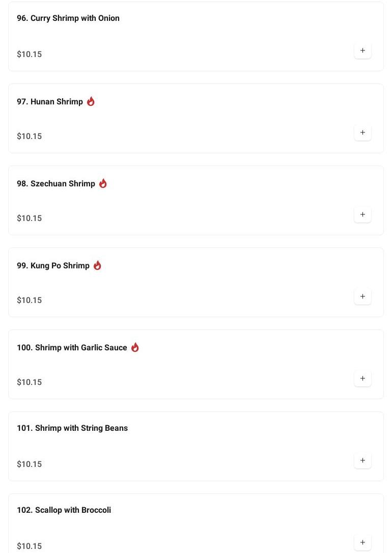Add Shrimp with Garlic Sauce to order

[x=362, y=379]
